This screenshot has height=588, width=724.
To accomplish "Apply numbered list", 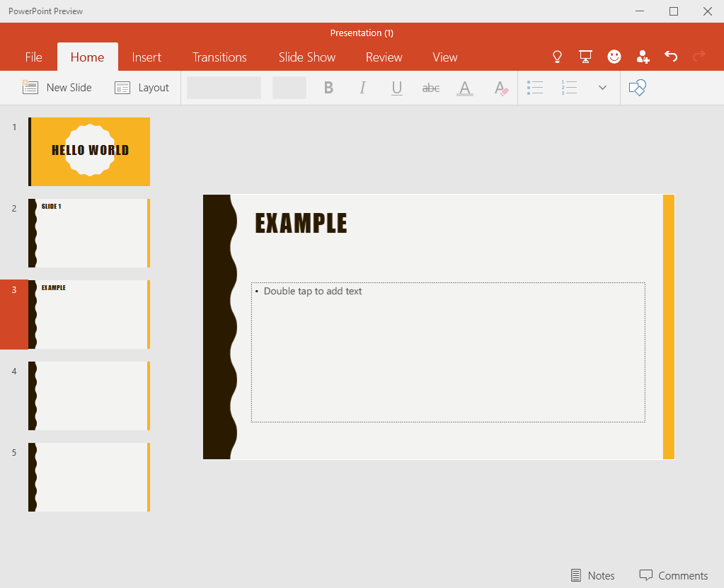I will click(x=569, y=87).
